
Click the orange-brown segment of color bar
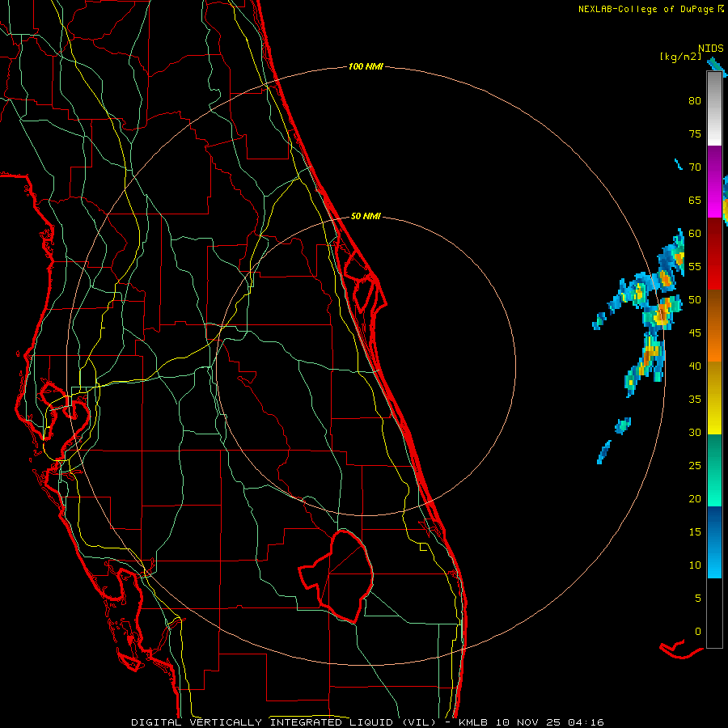tap(714, 325)
